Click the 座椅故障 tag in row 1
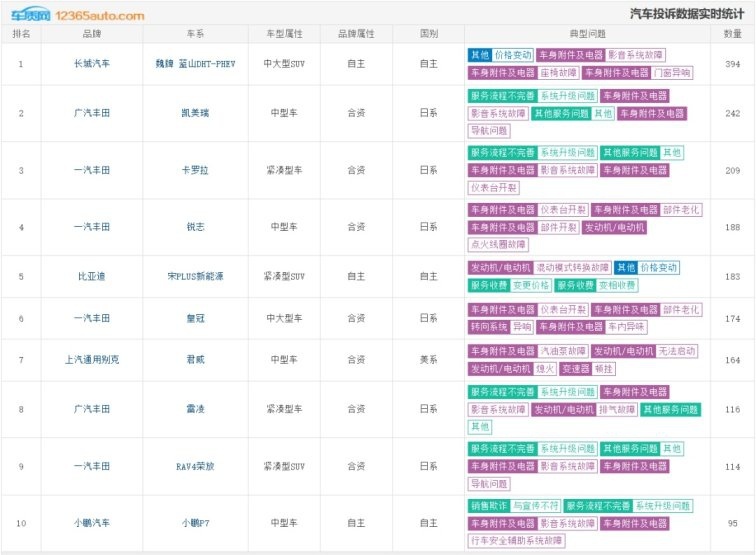 [558, 73]
